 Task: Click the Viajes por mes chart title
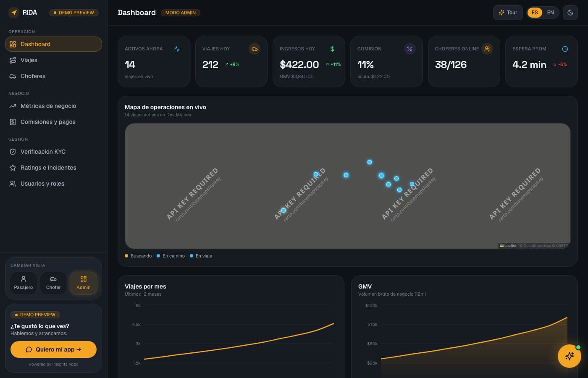point(145,286)
